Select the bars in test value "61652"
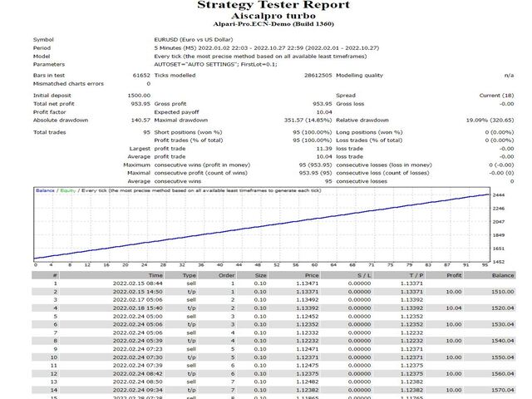Image resolution: width=532 pixels, height=399 pixels. pos(141,76)
